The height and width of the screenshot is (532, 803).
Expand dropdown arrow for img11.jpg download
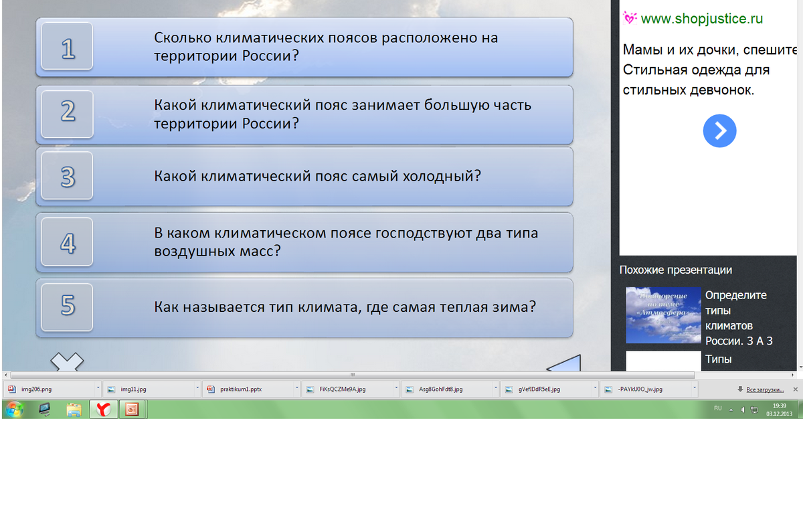pyautogui.click(x=197, y=388)
